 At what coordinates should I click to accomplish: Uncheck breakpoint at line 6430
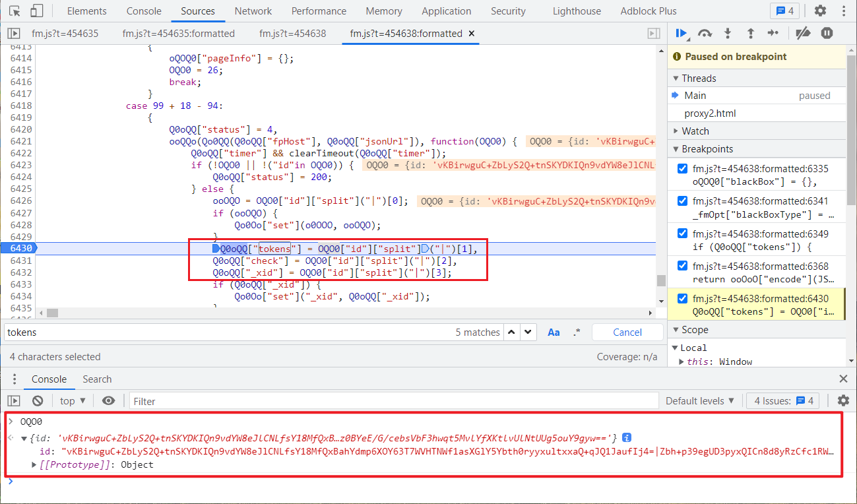click(x=683, y=298)
